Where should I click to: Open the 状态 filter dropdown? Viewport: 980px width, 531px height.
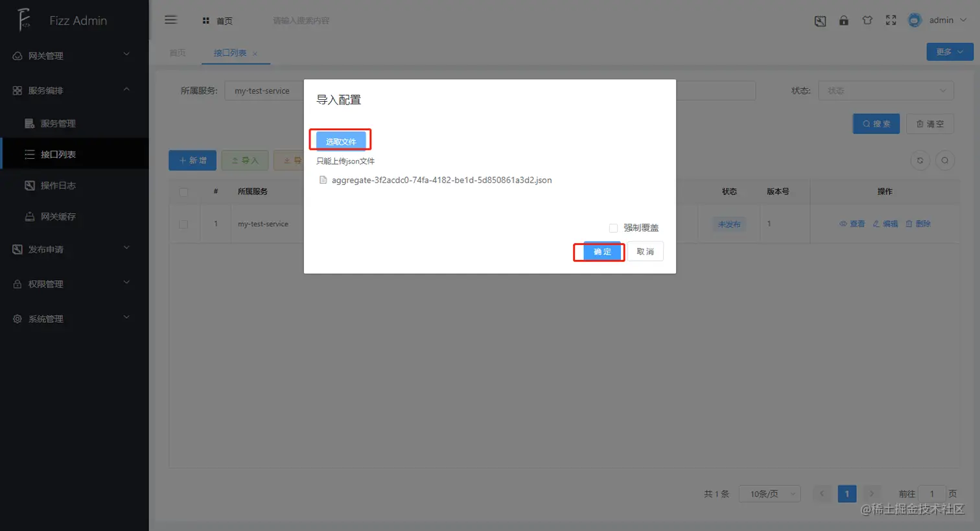pyautogui.click(x=885, y=91)
